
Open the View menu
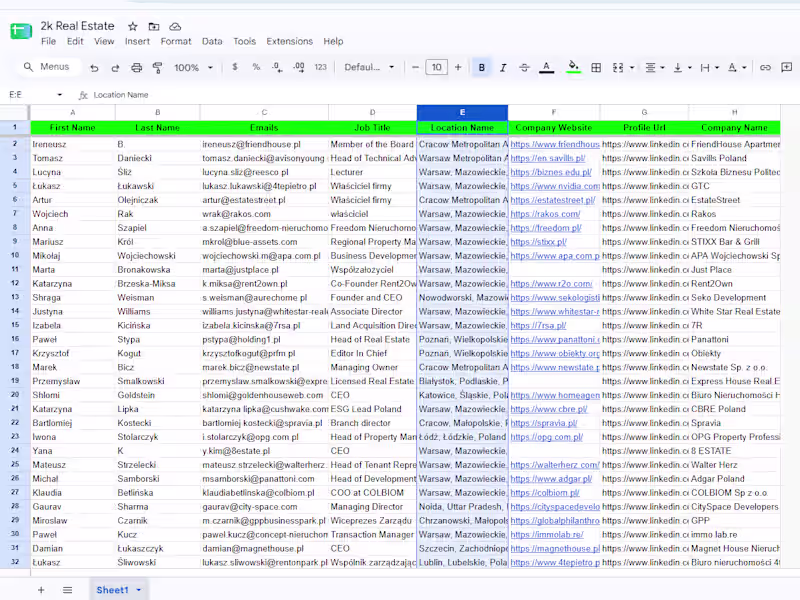click(x=104, y=41)
